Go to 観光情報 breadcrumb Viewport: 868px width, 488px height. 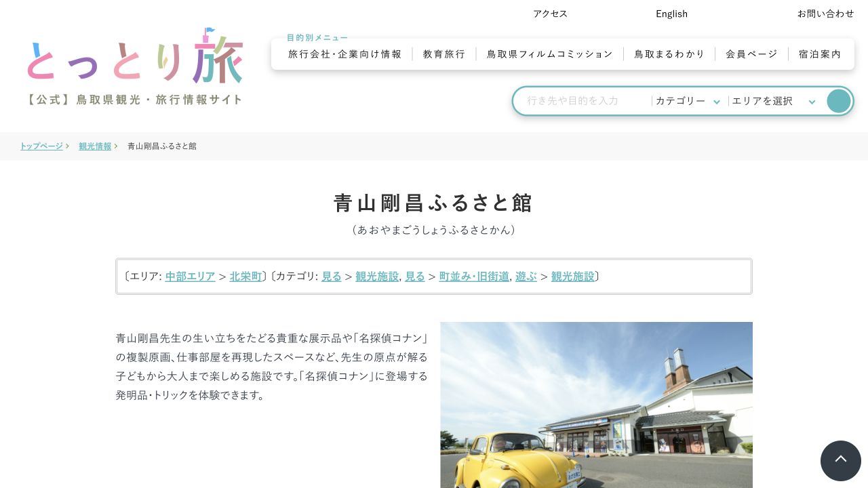pyautogui.click(x=95, y=146)
